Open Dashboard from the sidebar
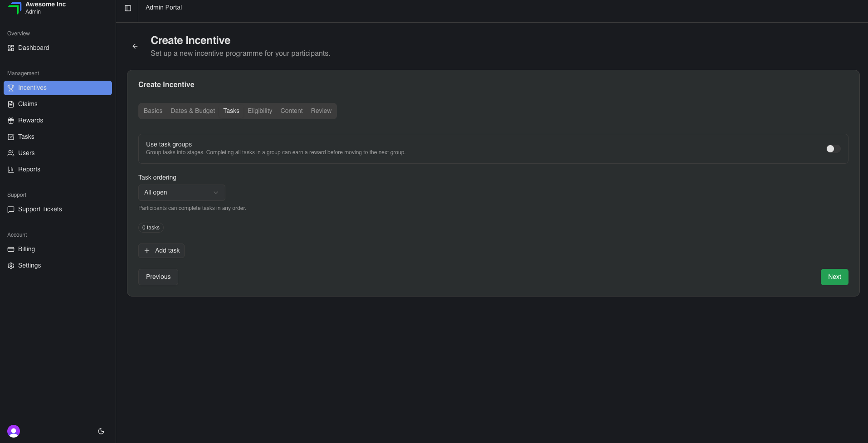868x443 pixels. tap(58, 48)
